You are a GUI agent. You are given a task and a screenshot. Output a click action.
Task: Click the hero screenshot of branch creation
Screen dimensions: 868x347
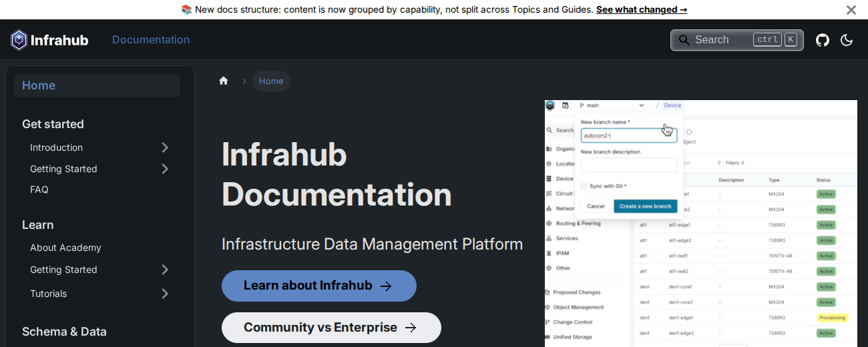coord(701,224)
